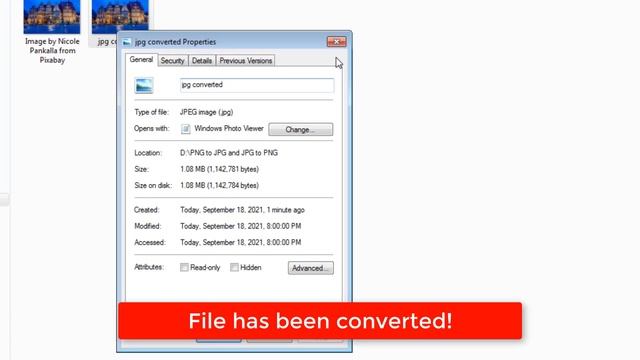The width and height of the screenshot is (640, 360).
Task: Enable the Read-only checkbox
Action: pos(184,267)
